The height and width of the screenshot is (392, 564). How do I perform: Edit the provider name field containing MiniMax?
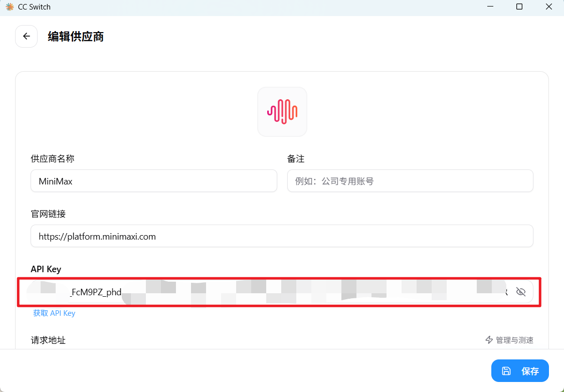pyautogui.click(x=153, y=181)
